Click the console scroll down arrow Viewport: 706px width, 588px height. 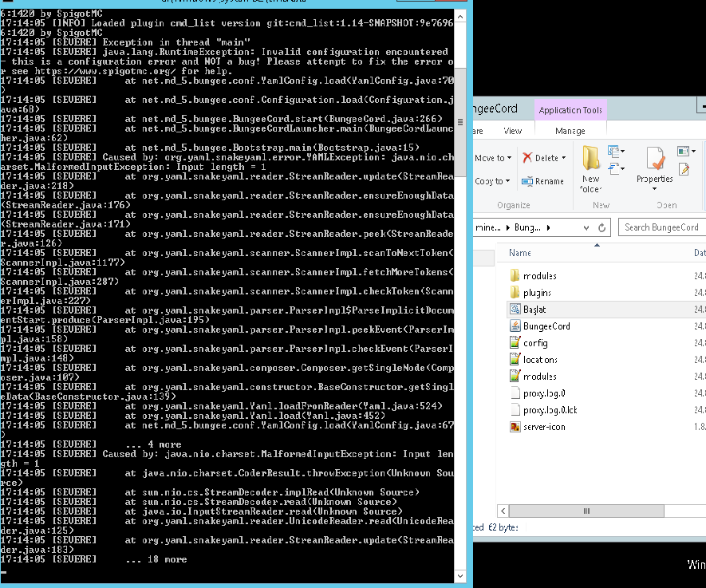(460, 576)
